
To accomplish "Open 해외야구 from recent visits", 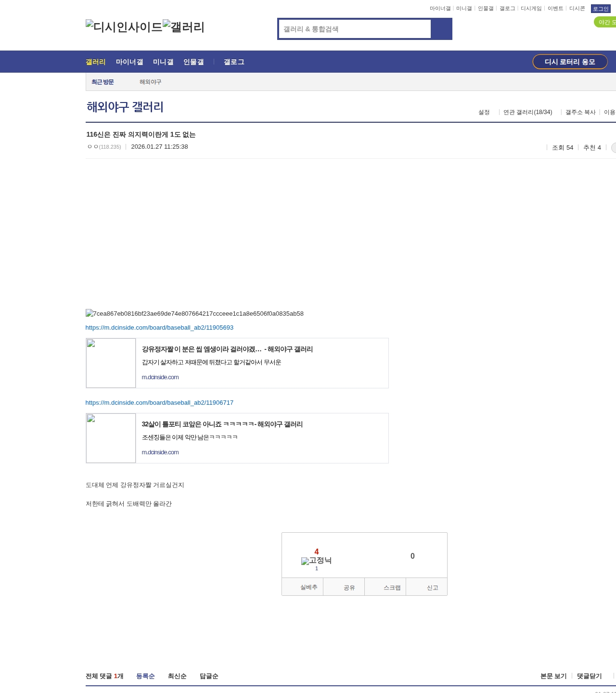I will pos(150,82).
